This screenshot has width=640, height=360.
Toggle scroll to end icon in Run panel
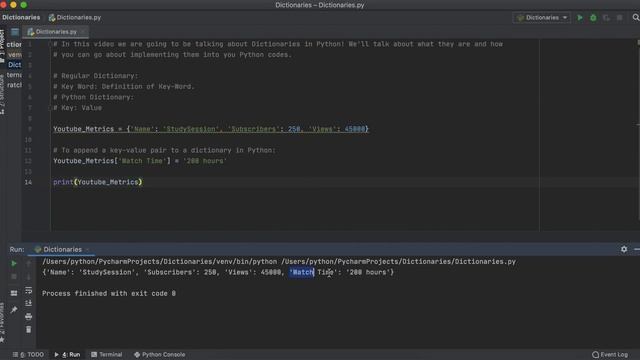(x=29, y=303)
